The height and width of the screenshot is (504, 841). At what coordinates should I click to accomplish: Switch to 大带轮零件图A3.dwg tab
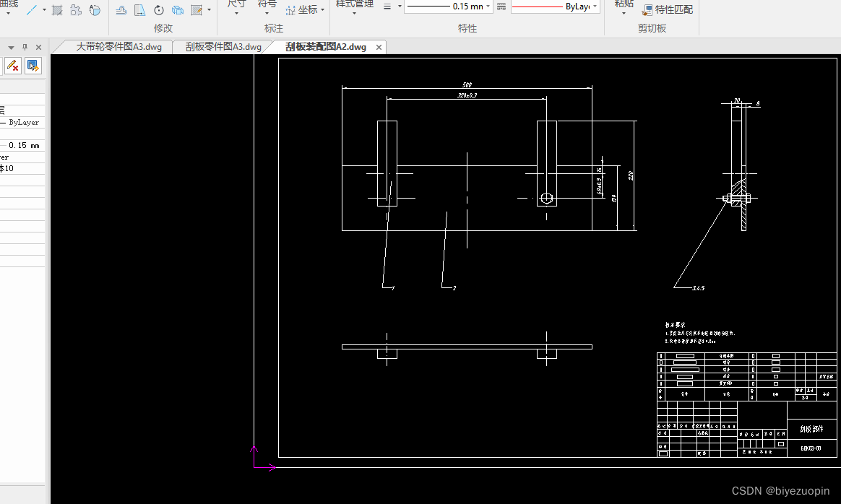pos(118,47)
